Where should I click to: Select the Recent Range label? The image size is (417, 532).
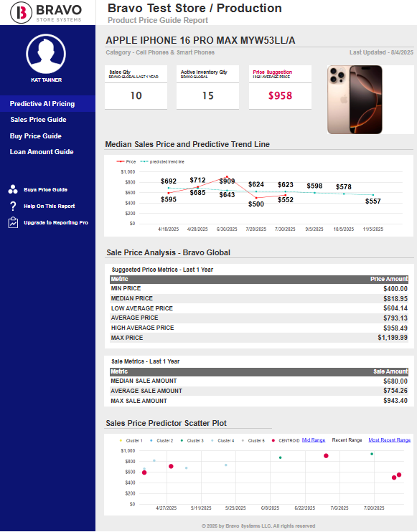347,440
